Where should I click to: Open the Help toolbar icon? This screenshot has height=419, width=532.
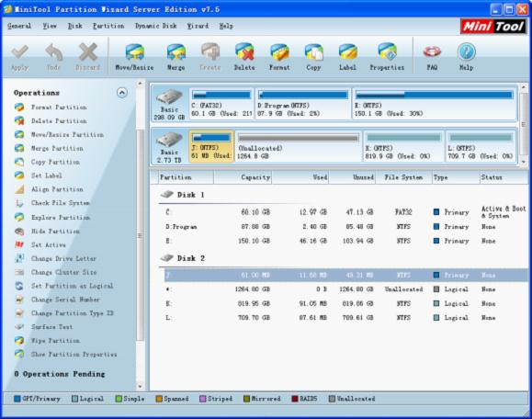pyautogui.click(x=467, y=51)
